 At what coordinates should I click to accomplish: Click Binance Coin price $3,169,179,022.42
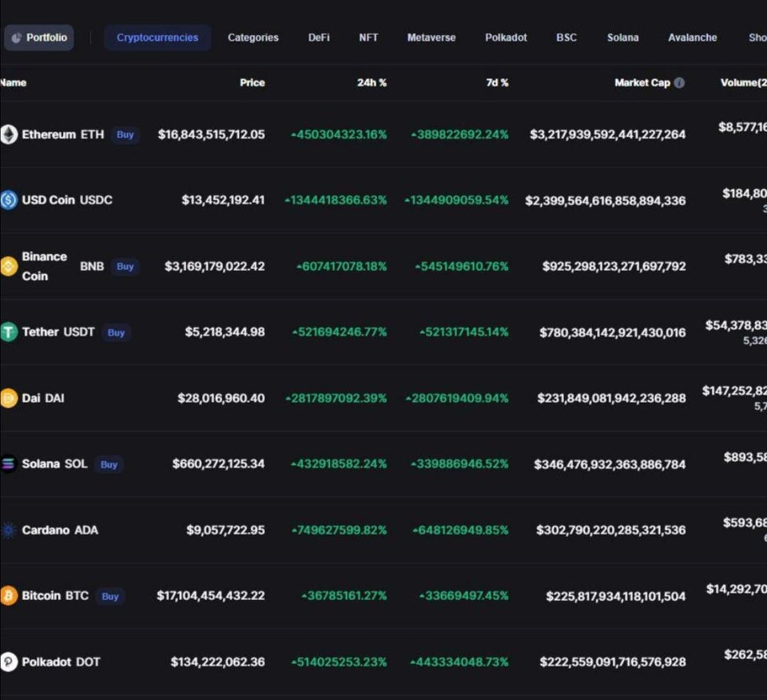tap(215, 266)
